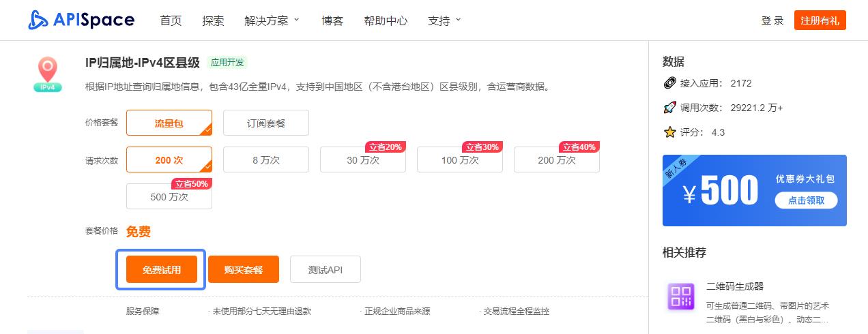Select the 200 万次 request count option
The image size is (868, 334).
tap(557, 160)
